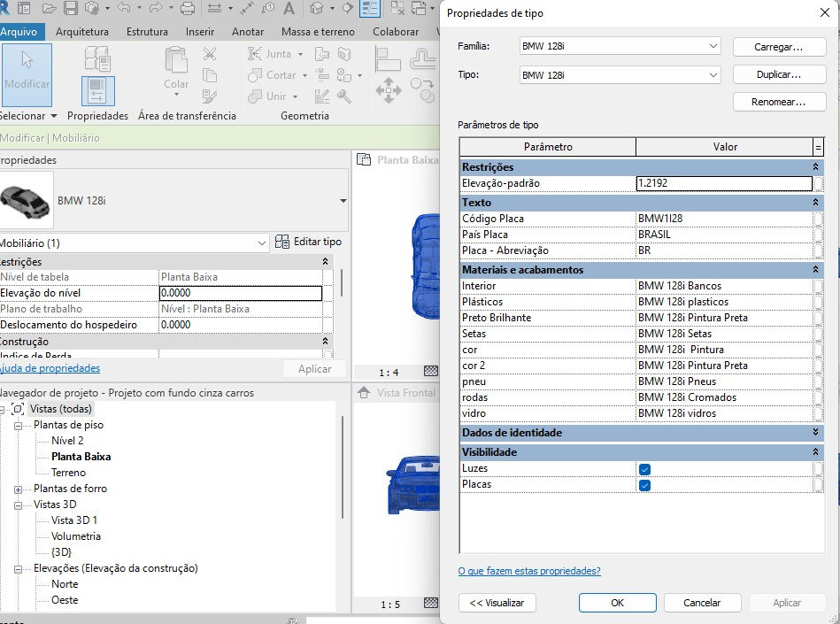The height and width of the screenshot is (624, 840).
Task: Expand the Plantas de forro tree node
Action: click(19, 489)
